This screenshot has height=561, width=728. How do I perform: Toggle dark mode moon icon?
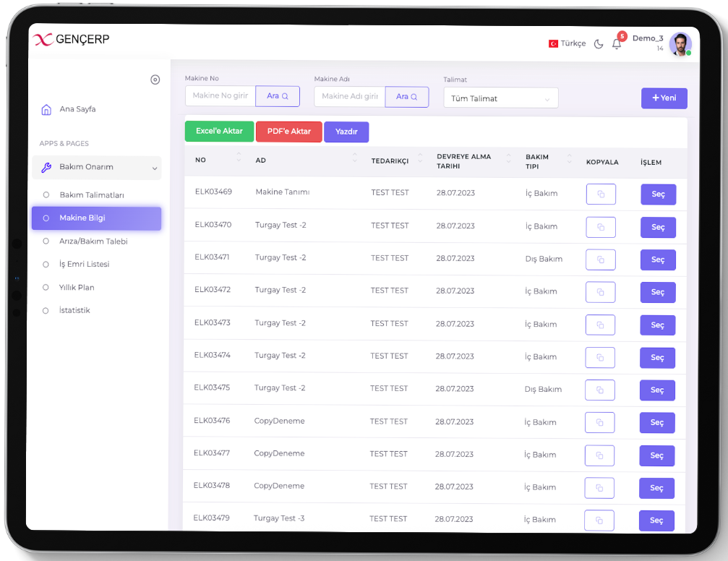(599, 43)
